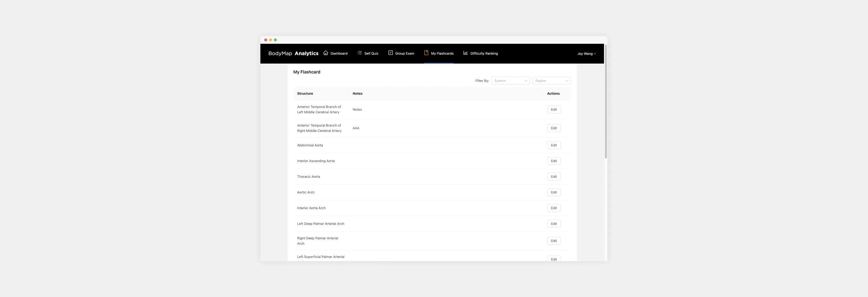Click the Interior Ascending Aorta structure name
Viewport: 868px width, 297px height.
point(316,161)
